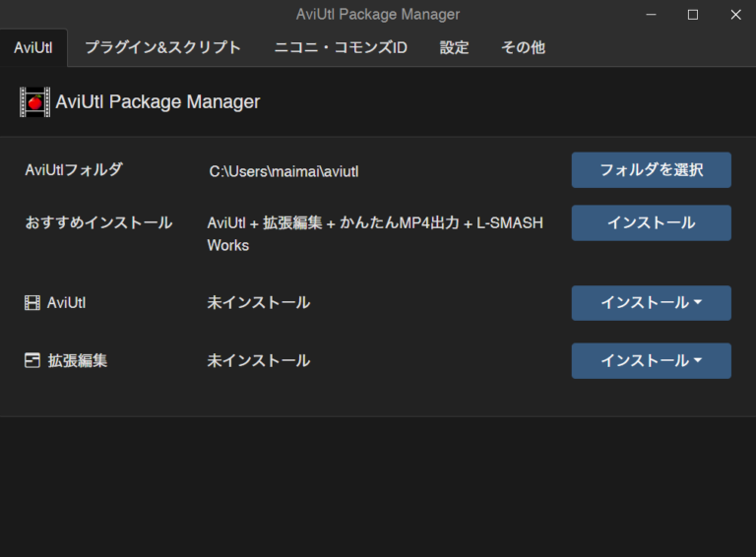This screenshot has height=557, width=756.
Task: Open the ニコニ・コモンズID tab
Action: click(x=341, y=47)
